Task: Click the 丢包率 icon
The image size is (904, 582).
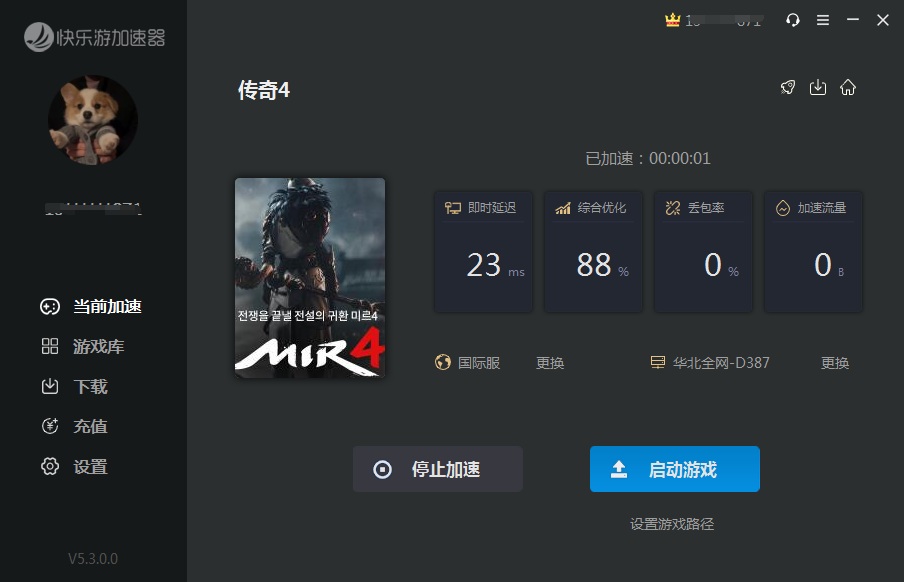Action: (673, 208)
